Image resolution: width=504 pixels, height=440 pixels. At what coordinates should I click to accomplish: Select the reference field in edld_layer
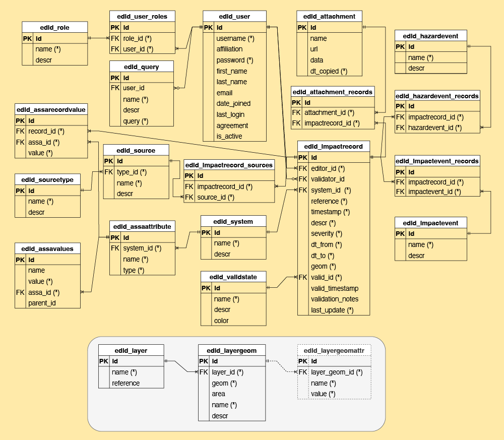[x=125, y=383]
